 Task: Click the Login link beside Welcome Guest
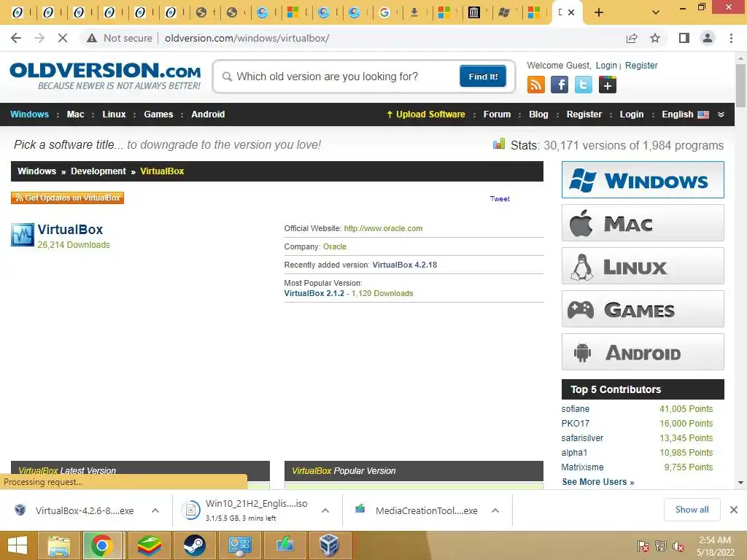(x=606, y=65)
